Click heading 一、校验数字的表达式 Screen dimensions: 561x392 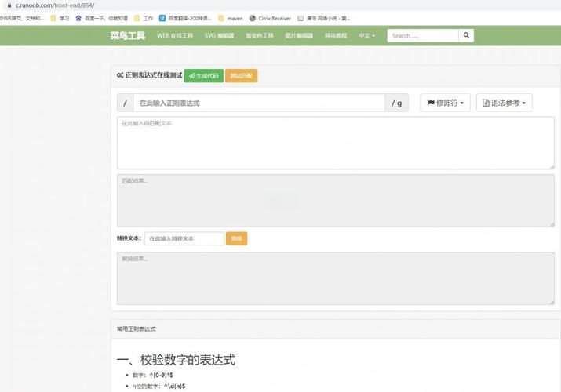176,360
